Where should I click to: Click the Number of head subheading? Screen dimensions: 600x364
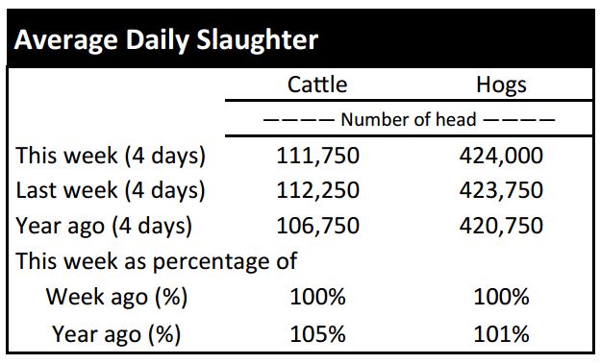(x=409, y=119)
